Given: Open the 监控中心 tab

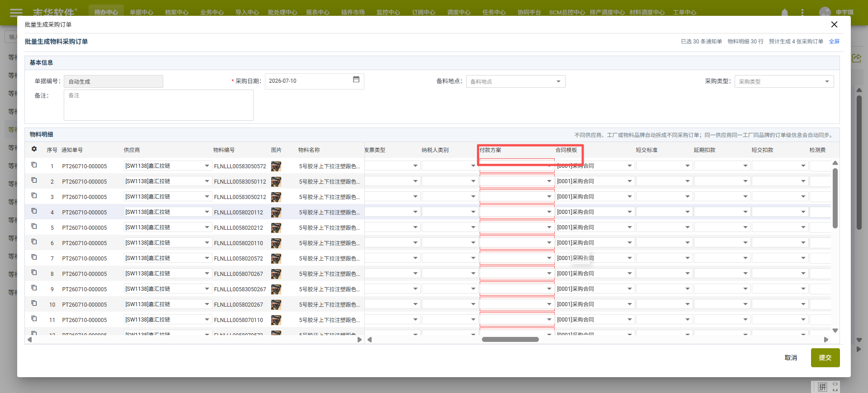Looking at the screenshot, I should (388, 13).
